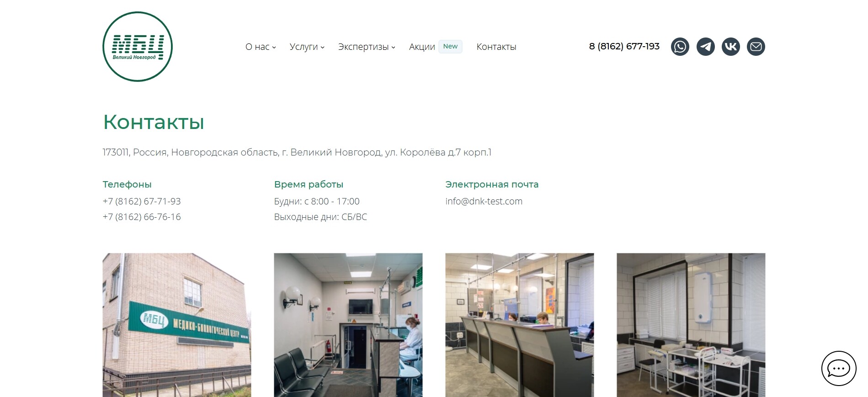
Task: View the procedure room photo
Action: (x=691, y=325)
